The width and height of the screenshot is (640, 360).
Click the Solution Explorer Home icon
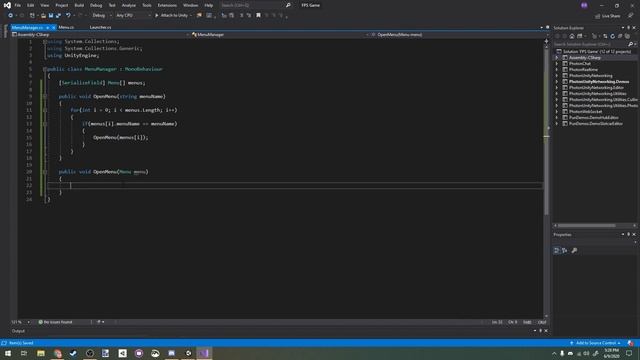572,36
